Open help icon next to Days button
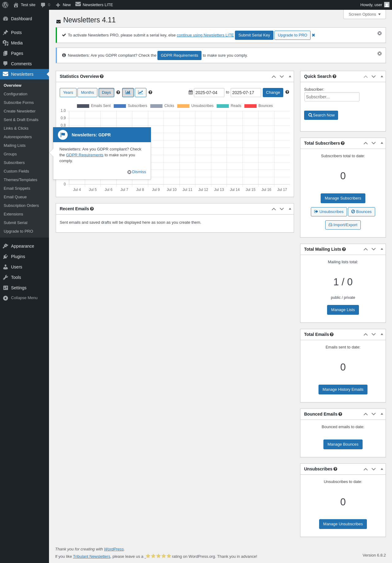392x563 pixels. coord(118,92)
